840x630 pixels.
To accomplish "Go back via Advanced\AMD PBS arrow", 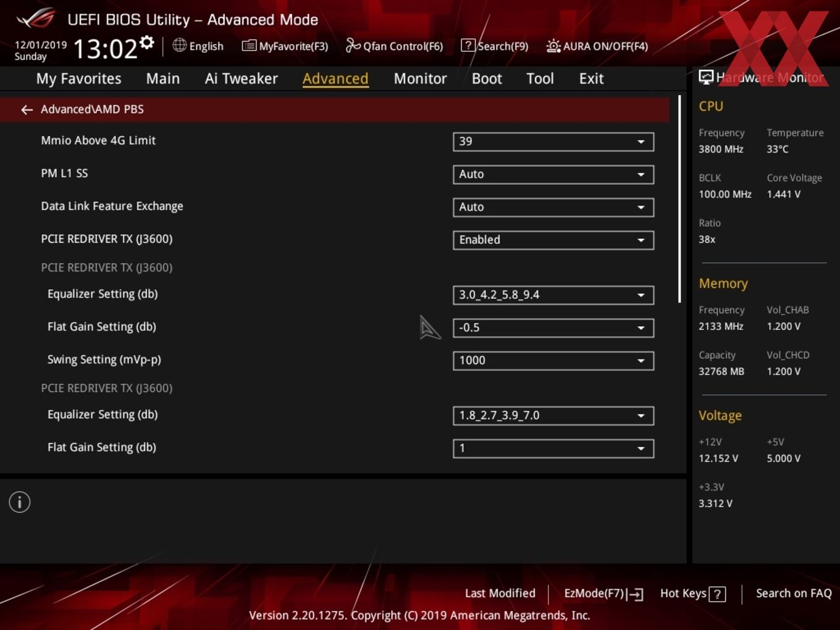I will [x=27, y=109].
